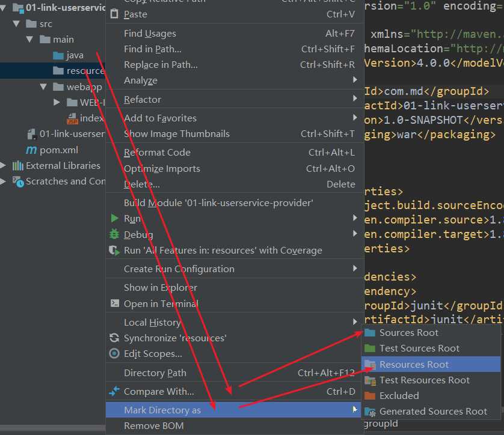Select Optimize Imports menu entry

[x=235, y=169]
